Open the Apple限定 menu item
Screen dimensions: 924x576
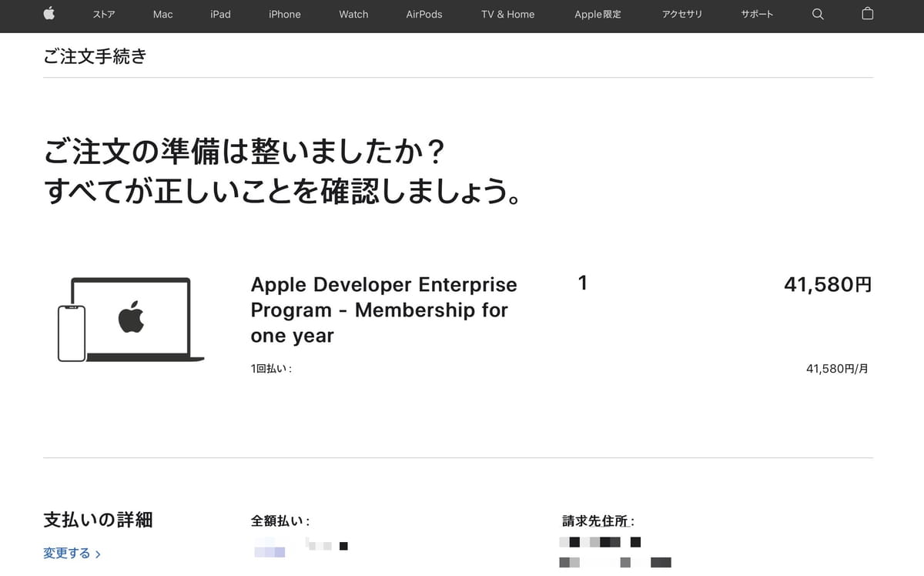coord(598,14)
